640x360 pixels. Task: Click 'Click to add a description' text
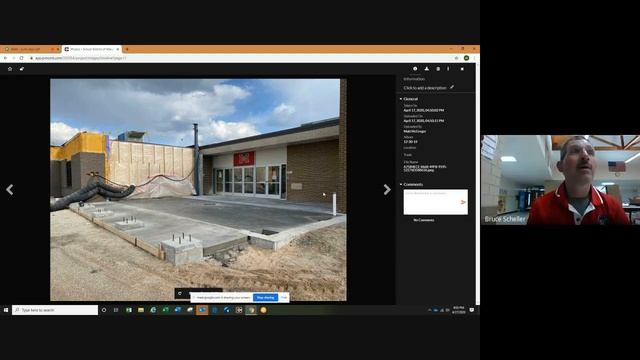tap(425, 88)
